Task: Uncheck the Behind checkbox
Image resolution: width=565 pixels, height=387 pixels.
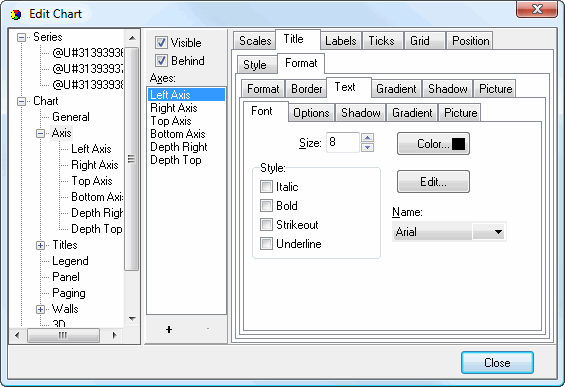Action: [161, 61]
